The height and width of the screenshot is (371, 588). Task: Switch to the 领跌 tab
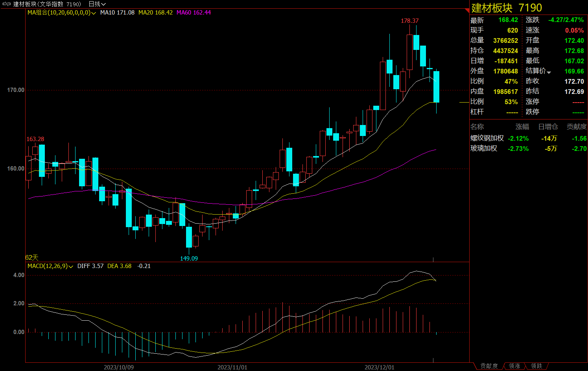click(x=536, y=366)
